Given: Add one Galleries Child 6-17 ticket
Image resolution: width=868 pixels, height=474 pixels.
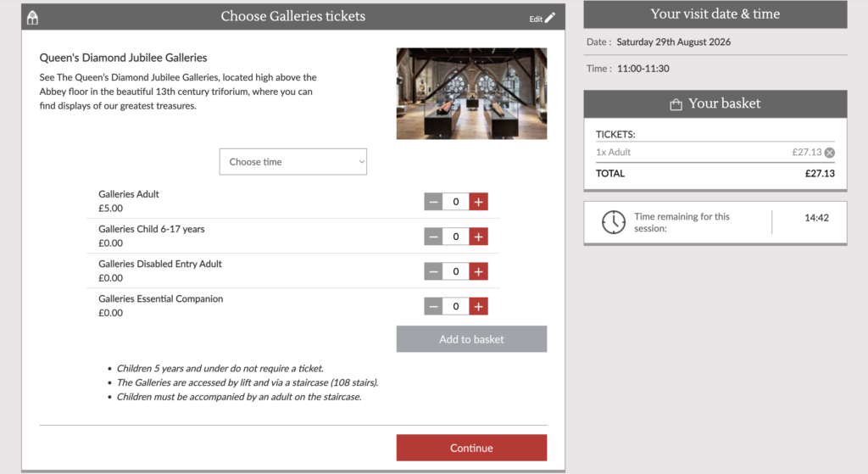Looking at the screenshot, I should coord(478,237).
